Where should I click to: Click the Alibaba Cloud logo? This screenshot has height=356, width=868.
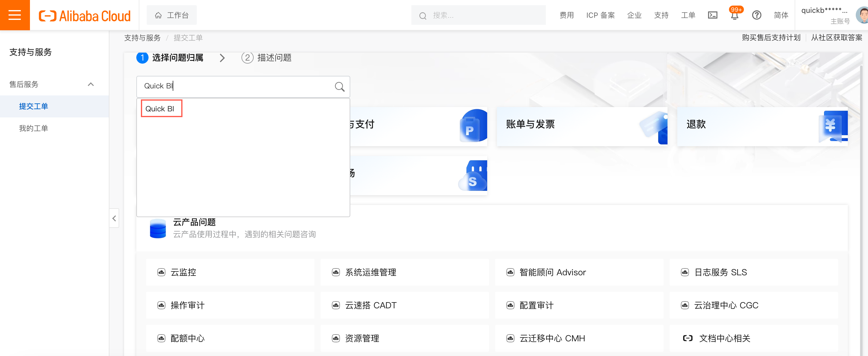pos(85,16)
